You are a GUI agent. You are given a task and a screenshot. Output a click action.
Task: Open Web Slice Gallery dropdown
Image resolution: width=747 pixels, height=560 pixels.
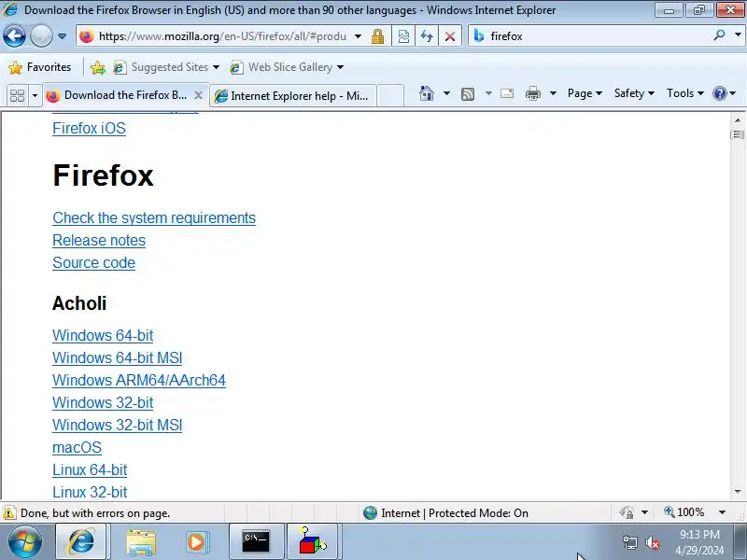pyautogui.click(x=287, y=67)
